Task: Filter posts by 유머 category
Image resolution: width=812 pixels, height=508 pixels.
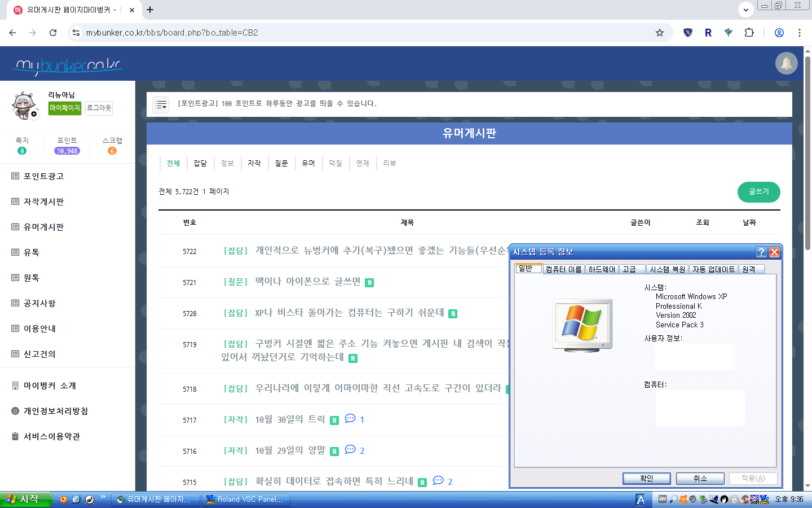Action: (308, 163)
